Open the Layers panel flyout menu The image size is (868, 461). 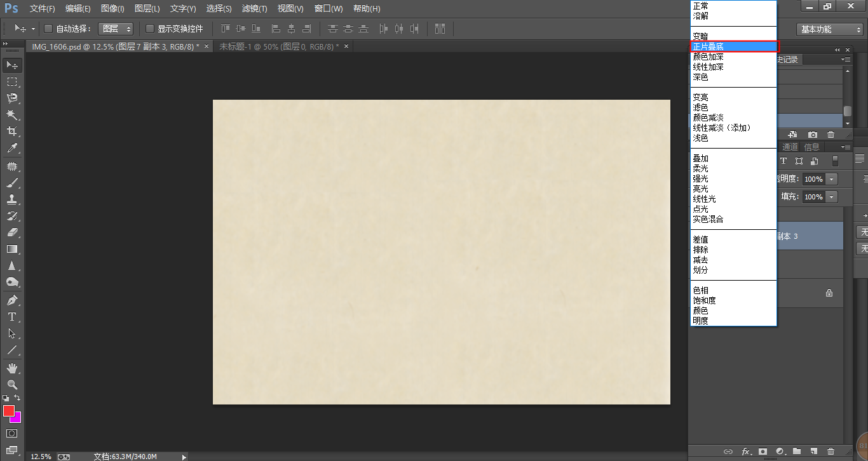pyautogui.click(x=846, y=147)
